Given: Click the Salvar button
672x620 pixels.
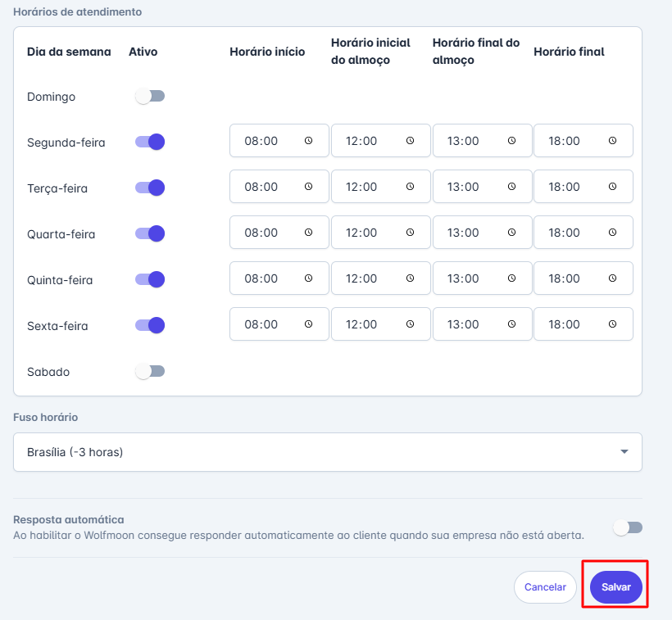Looking at the screenshot, I should click(x=615, y=587).
